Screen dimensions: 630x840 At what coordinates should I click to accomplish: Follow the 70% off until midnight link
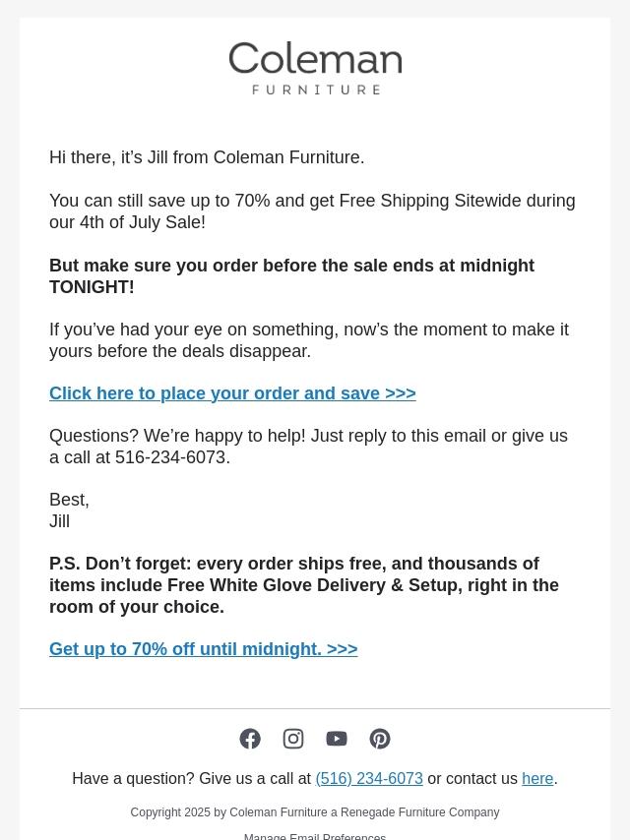point(203,649)
